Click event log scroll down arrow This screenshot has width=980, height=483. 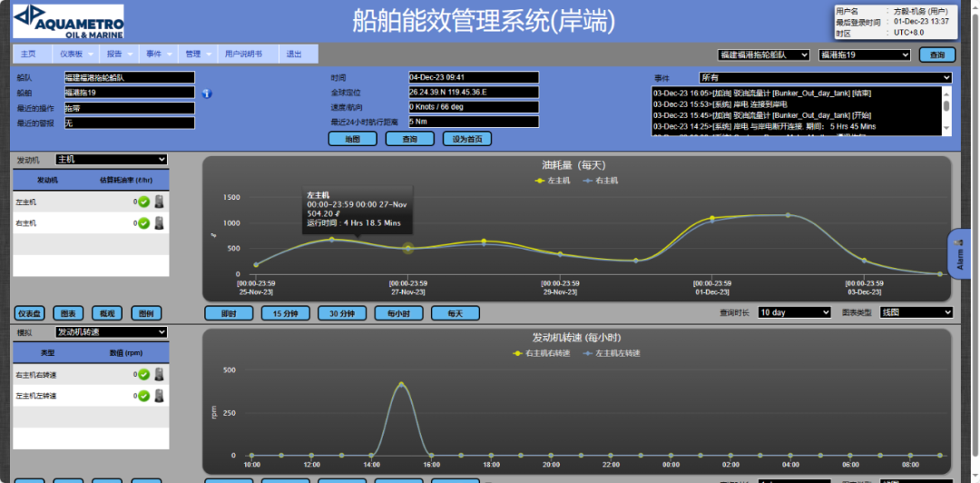(x=946, y=129)
